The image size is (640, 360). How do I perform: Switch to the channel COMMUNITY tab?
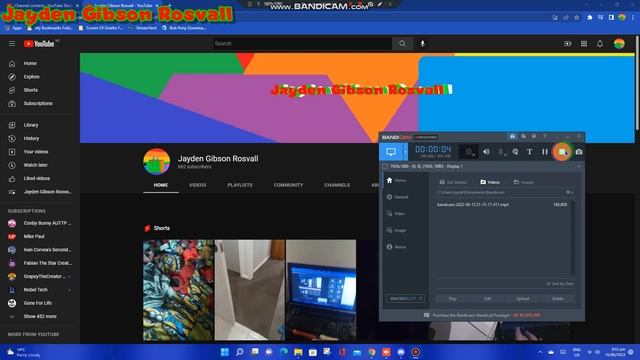point(288,185)
